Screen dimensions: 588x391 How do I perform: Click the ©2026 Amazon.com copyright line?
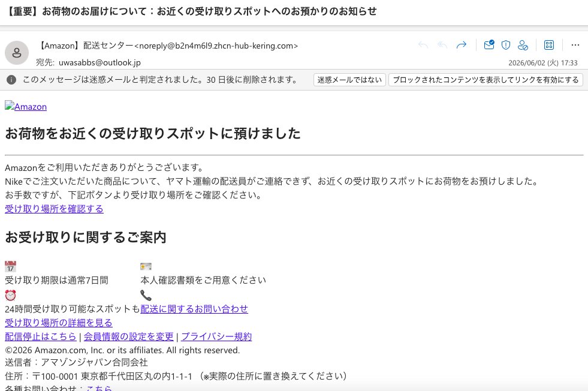(x=122, y=350)
